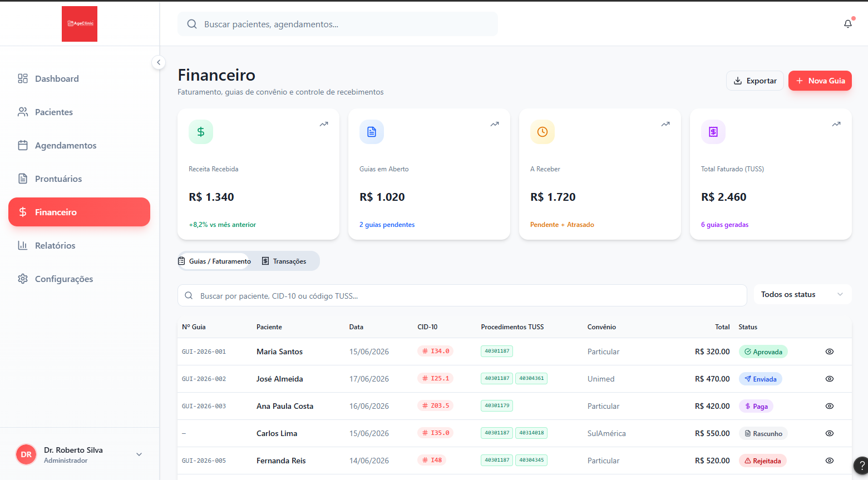868x480 pixels.
Task: Click the trend arrow on Total Faturado card
Action: click(x=836, y=124)
